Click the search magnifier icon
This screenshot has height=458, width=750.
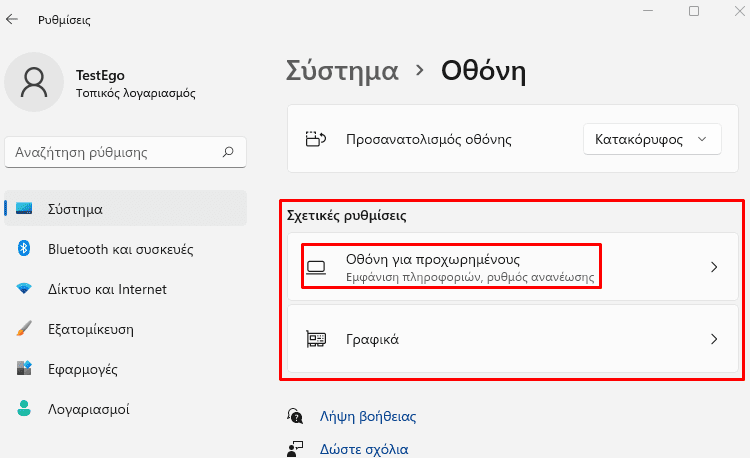pos(228,153)
